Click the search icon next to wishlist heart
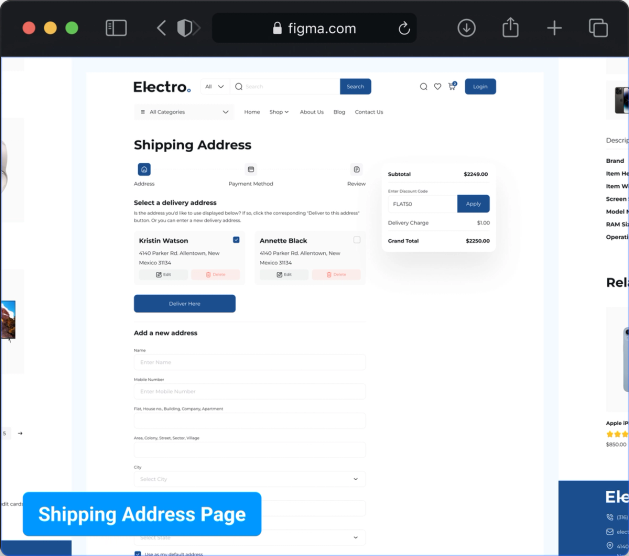The width and height of the screenshot is (629, 556). (423, 87)
